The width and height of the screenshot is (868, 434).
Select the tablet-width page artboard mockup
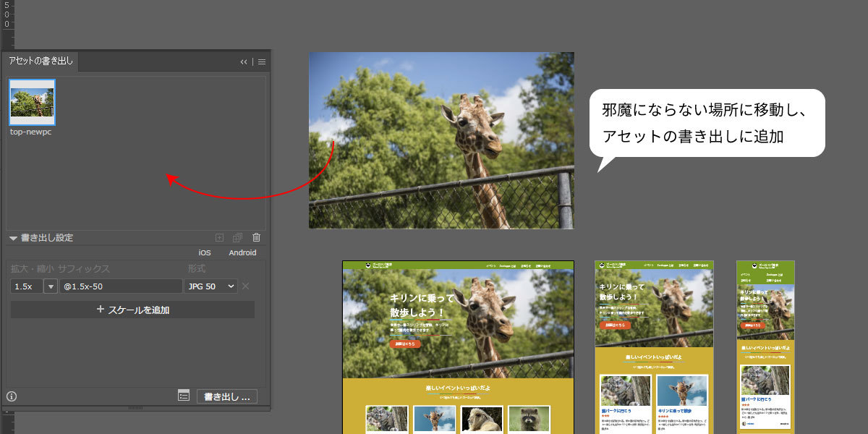(654, 347)
